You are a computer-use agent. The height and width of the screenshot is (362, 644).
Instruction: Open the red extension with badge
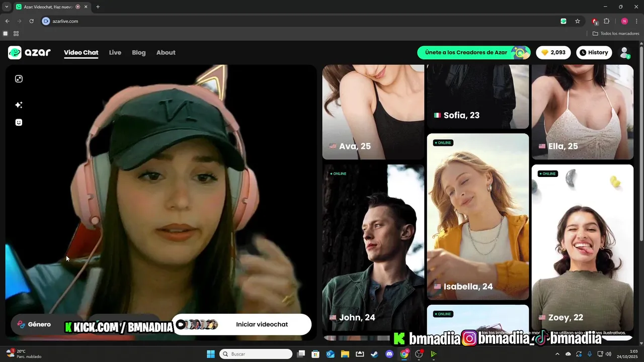point(595,21)
